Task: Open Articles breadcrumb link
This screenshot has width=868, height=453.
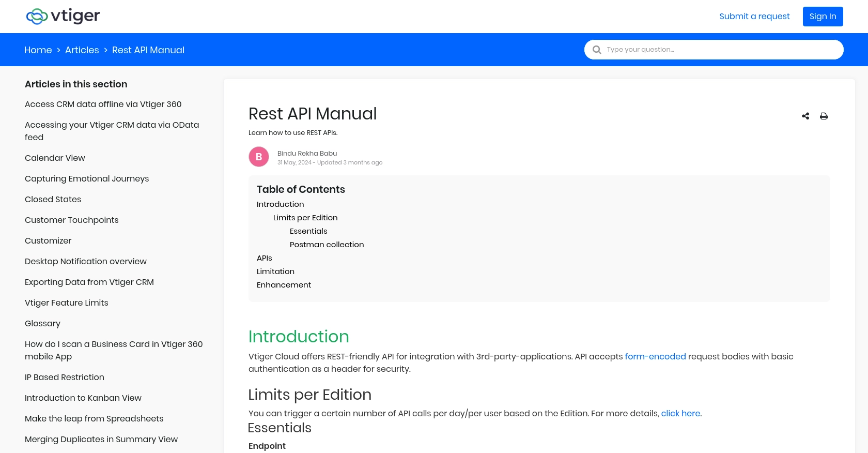Action: [82, 50]
